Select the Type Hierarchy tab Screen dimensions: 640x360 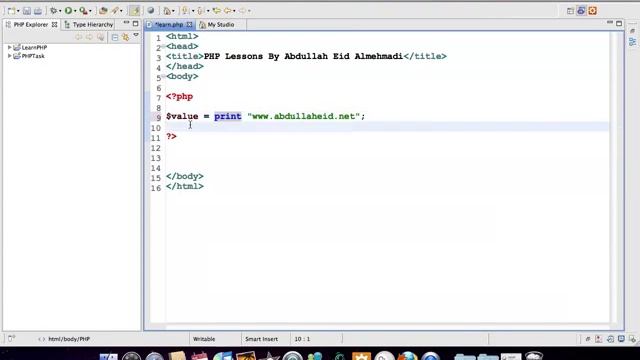89,24
